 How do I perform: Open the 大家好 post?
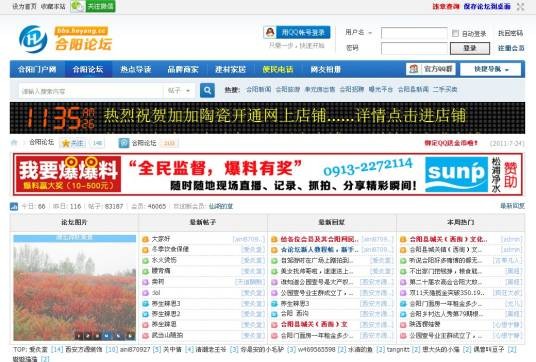click(161, 239)
